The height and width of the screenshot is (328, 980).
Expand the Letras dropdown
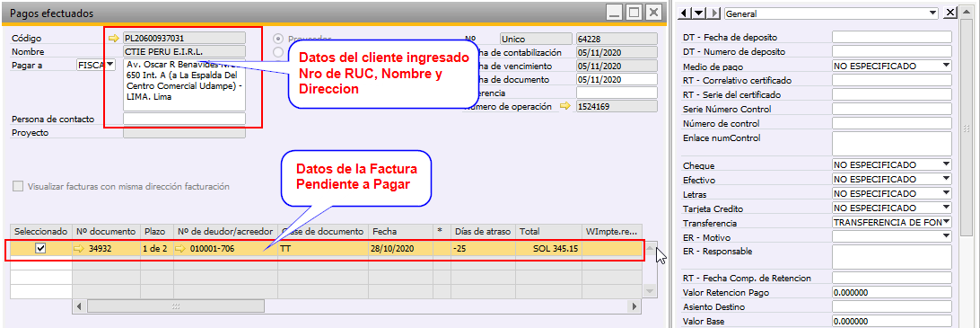(946, 194)
